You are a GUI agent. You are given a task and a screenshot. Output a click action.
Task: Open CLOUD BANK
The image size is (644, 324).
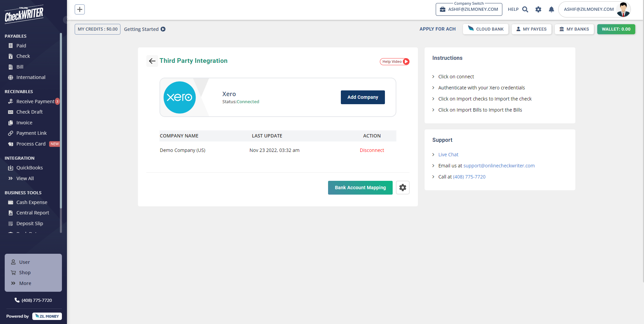pyautogui.click(x=486, y=29)
